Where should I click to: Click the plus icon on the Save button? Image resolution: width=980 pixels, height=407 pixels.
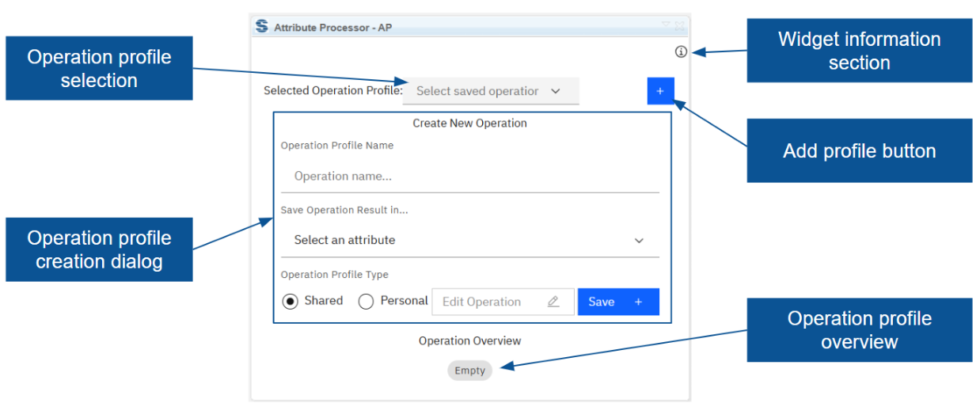(638, 302)
